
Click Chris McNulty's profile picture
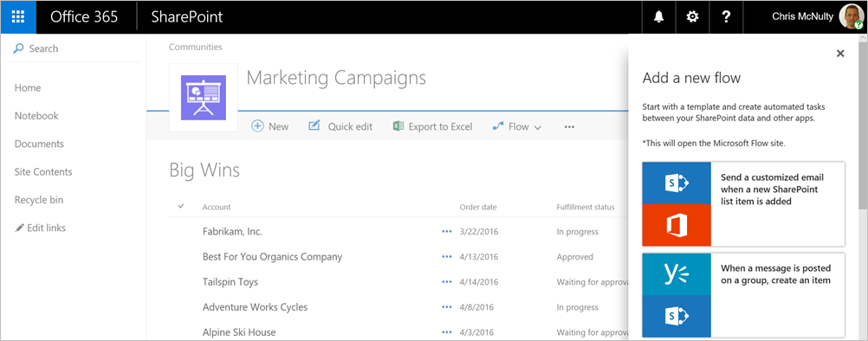851,16
